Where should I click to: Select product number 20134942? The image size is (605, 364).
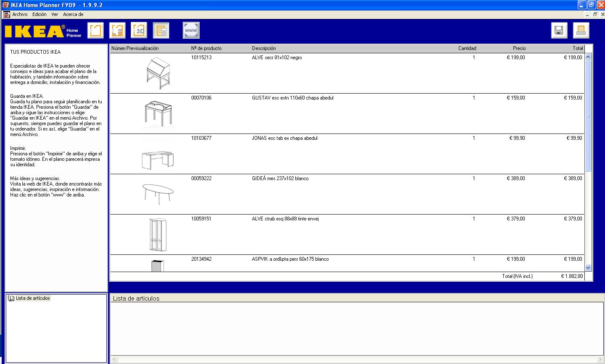click(x=201, y=259)
